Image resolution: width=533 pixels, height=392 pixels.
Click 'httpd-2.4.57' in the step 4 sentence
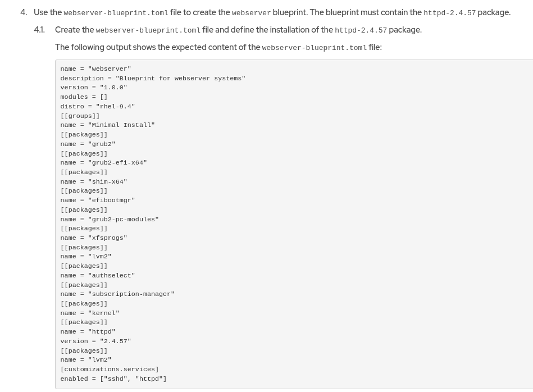point(449,13)
